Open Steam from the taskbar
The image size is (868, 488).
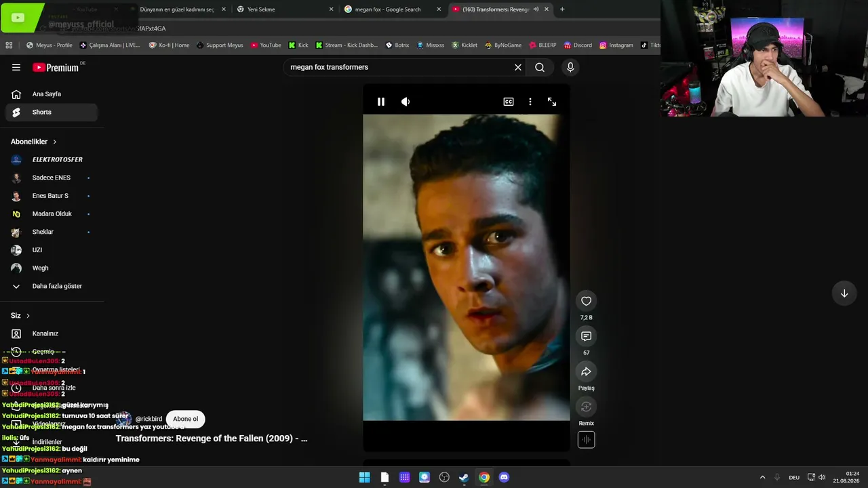(x=464, y=477)
